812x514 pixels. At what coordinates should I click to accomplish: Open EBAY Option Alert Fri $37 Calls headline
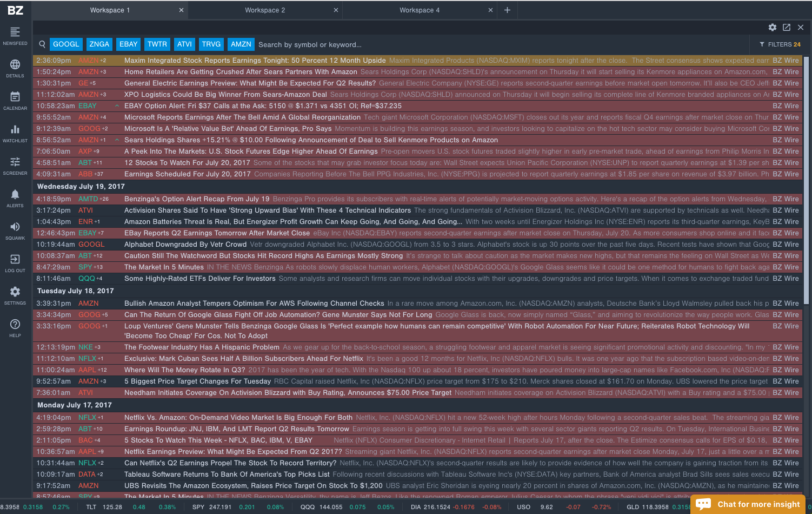[x=263, y=106]
